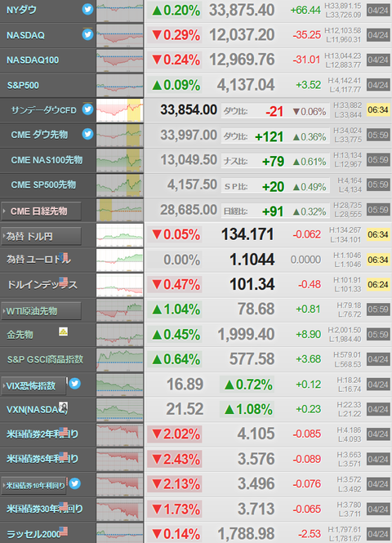392x543 pixels.
Task: Click the flag icon on 米国債券2年利回り
Action: click(x=64, y=431)
